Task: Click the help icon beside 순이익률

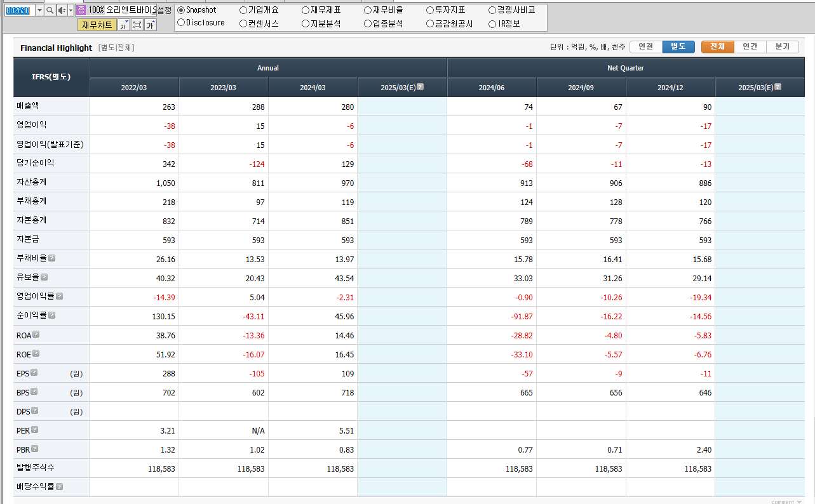Action: pos(52,315)
